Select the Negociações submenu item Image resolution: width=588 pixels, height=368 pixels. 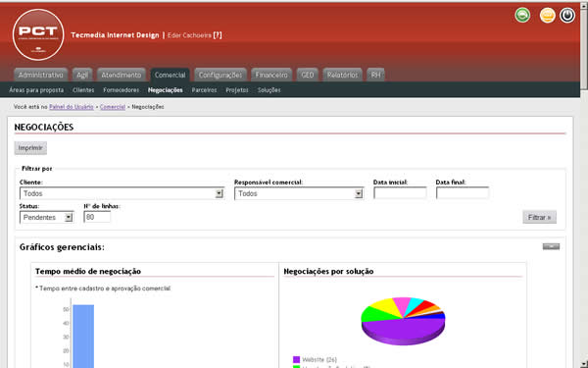pos(166,90)
